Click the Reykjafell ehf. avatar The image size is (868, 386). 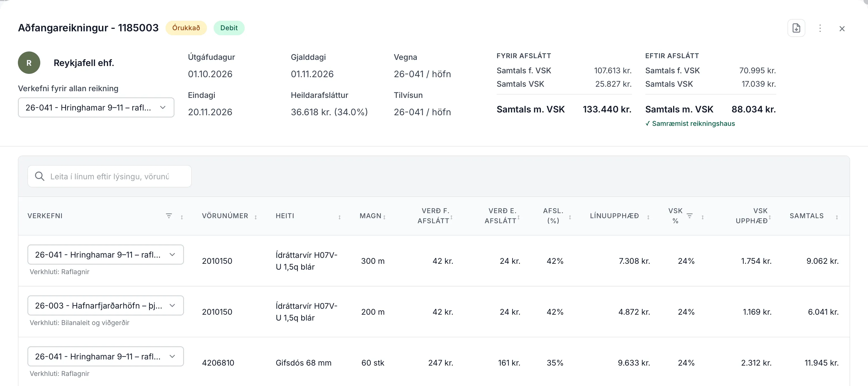pyautogui.click(x=29, y=63)
